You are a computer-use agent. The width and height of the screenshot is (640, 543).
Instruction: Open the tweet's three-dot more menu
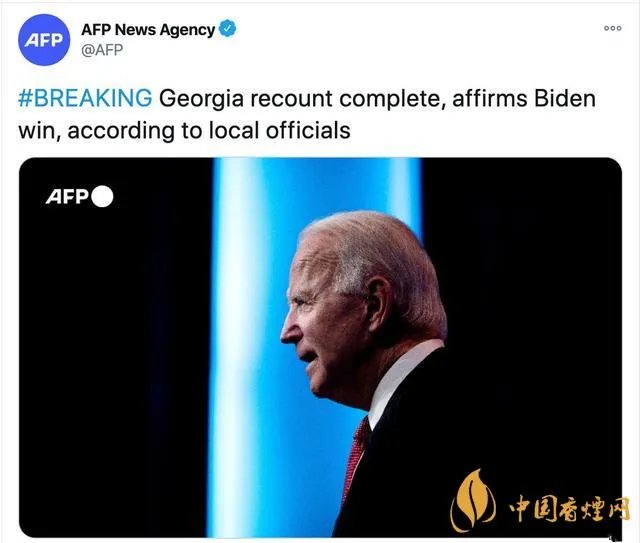(612, 28)
